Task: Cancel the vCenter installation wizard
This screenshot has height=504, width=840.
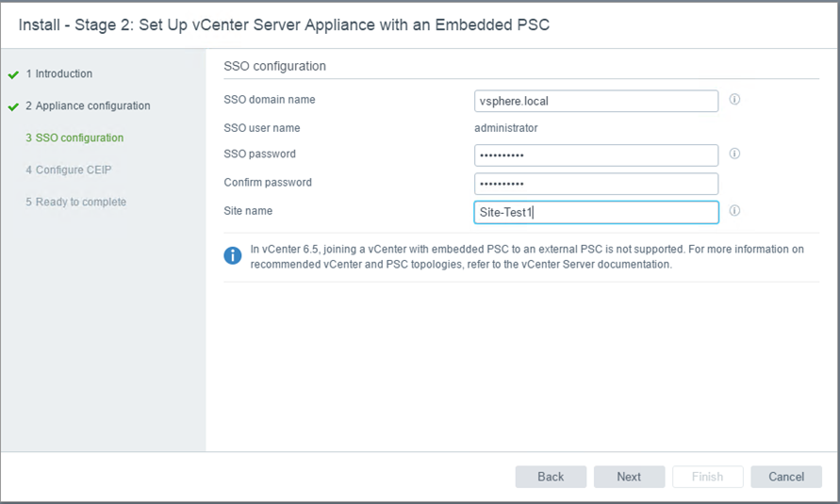Action: point(785,477)
